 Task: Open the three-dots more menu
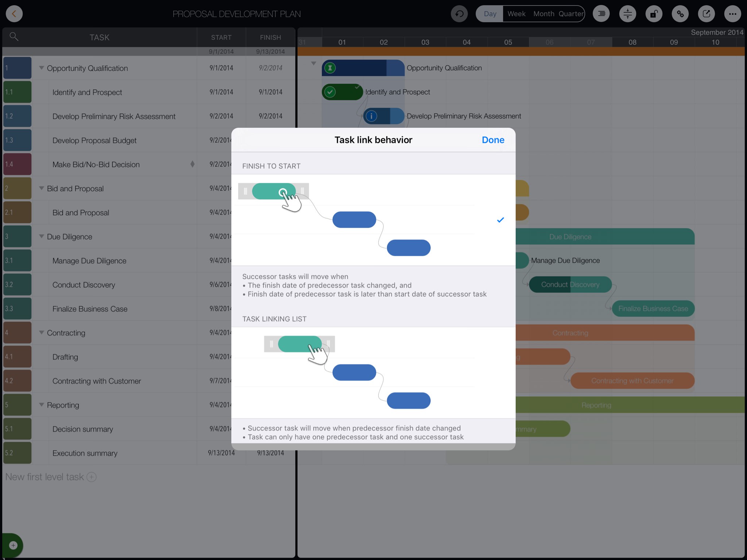pos(732,14)
